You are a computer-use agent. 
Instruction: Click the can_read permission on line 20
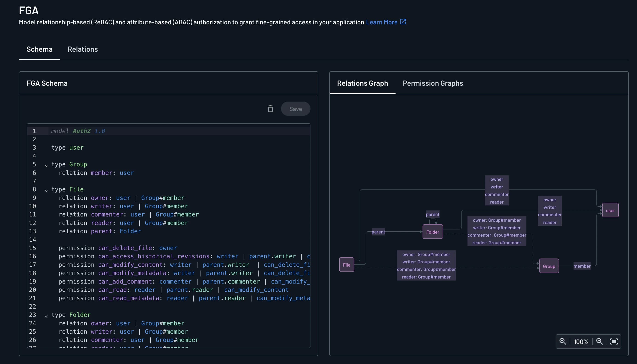click(174, 290)
